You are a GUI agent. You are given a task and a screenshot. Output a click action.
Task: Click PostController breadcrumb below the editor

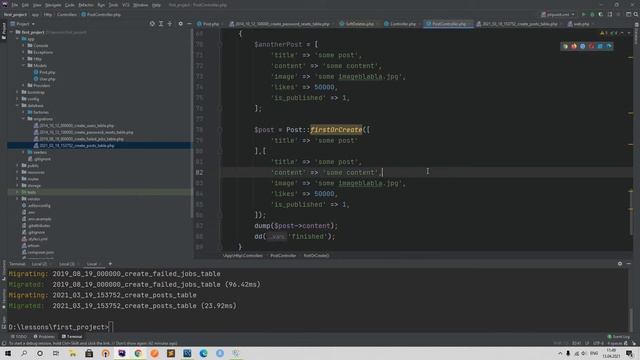click(283, 256)
